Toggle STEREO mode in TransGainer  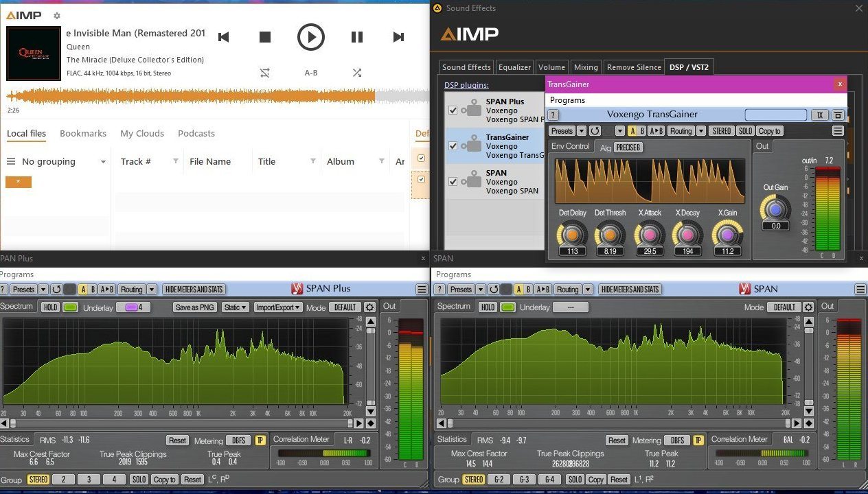722,131
